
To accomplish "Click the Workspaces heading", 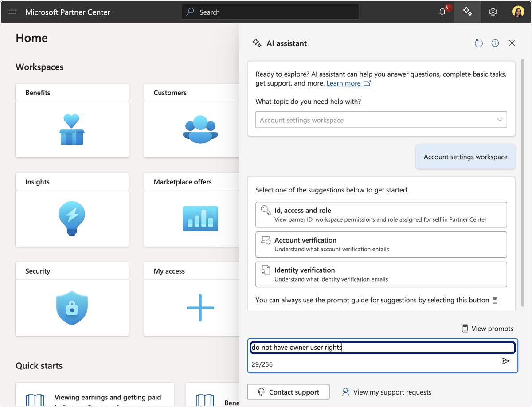I will [x=39, y=67].
